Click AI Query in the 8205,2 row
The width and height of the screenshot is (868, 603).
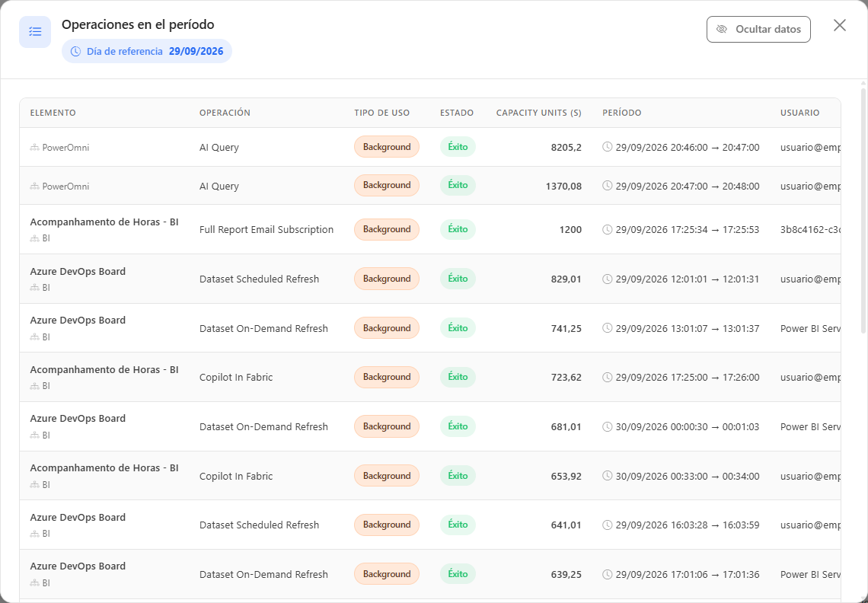point(219,147)
